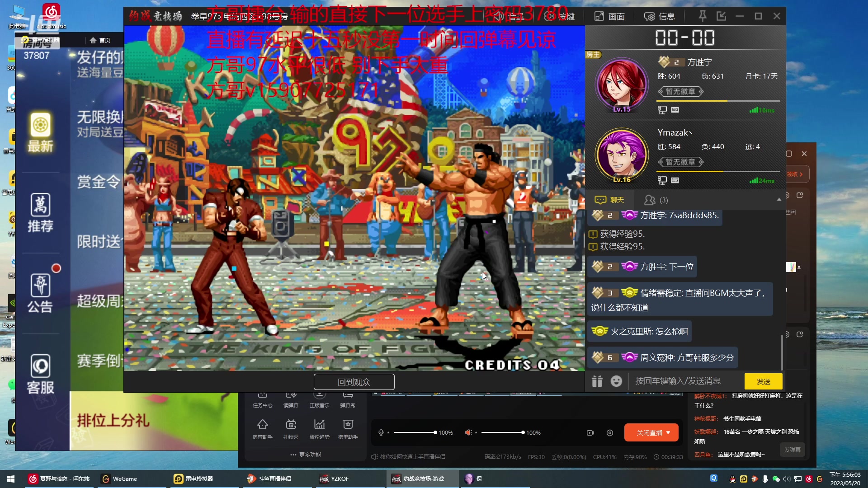
Task: Click the network device icon under Ymazak
Action: click(x=662, y=180)
